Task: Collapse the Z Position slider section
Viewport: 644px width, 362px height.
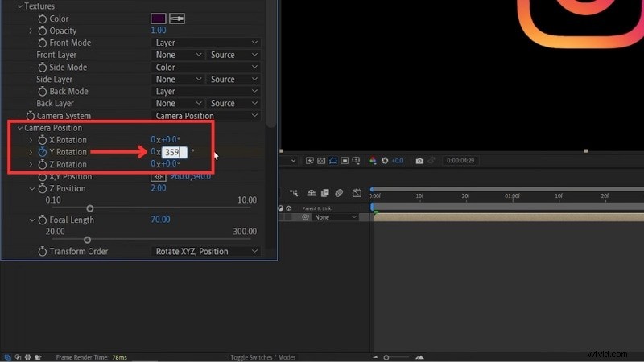Action: [31, 189]
